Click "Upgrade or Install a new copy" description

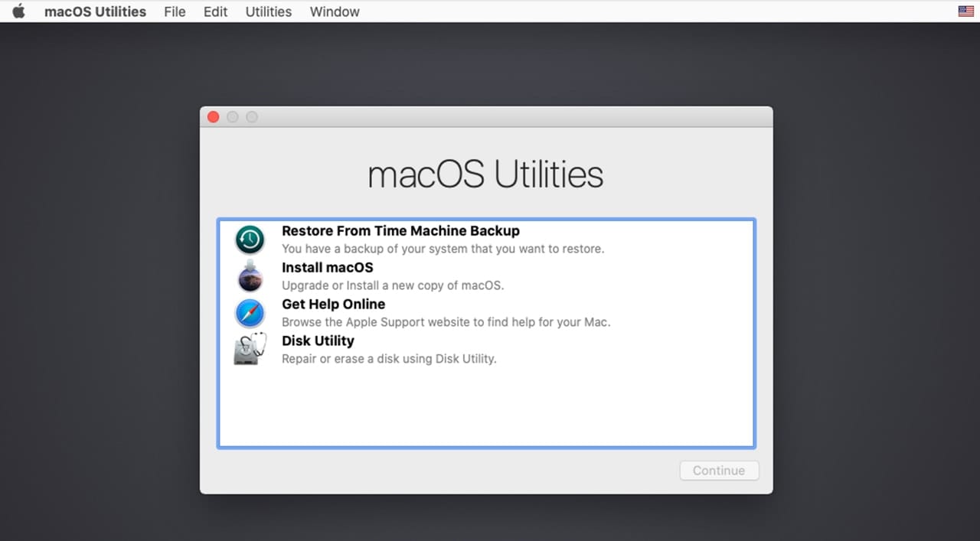click(x=393, y=285)
